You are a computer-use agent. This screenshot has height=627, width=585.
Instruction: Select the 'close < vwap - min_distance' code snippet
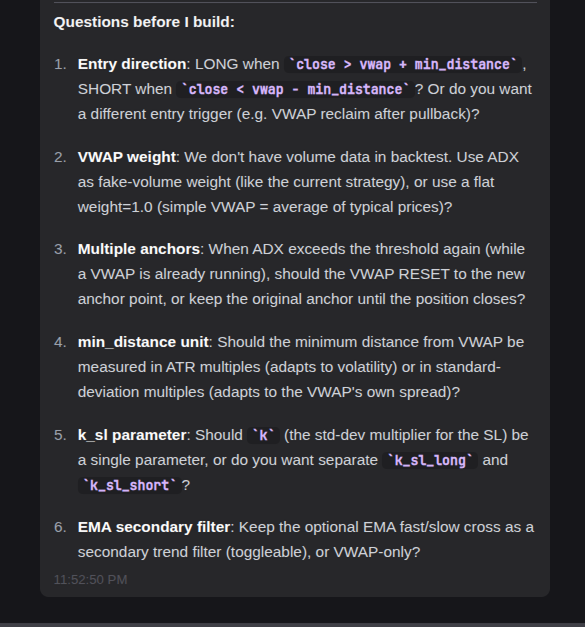click(x=295, y=89)
